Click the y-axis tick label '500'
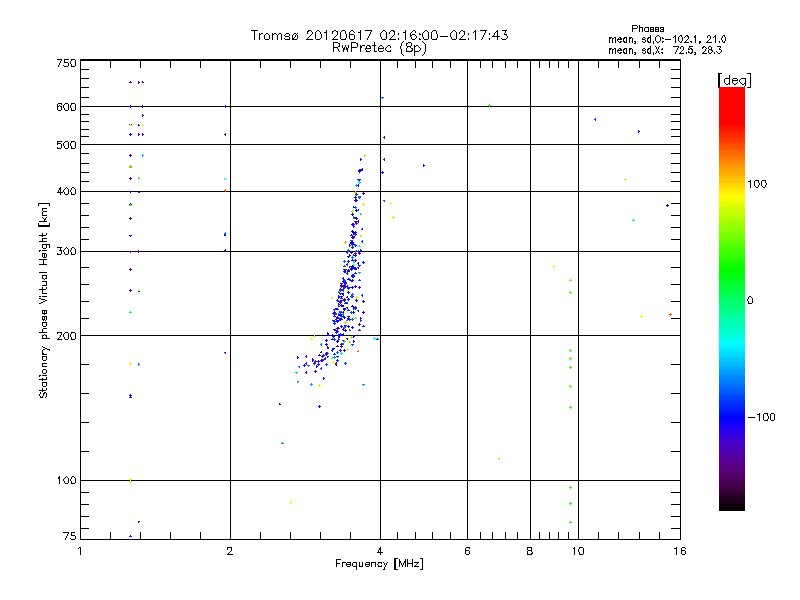This screenshot has width=800, height=600. (66, 145)
